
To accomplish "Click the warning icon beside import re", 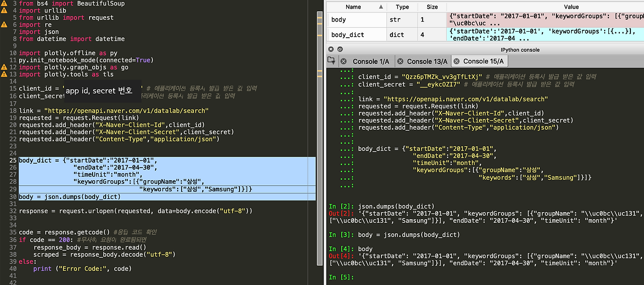I will click(x=4, y=25).
